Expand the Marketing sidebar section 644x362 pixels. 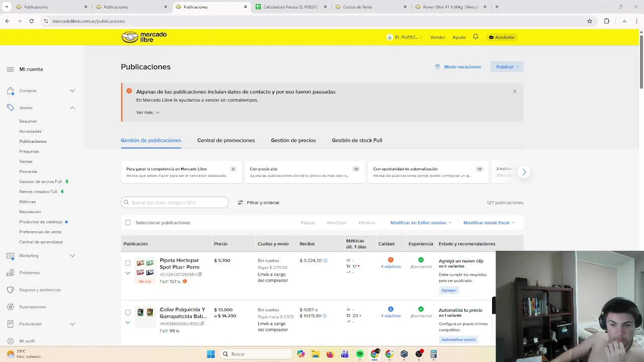tap(72, 256)
